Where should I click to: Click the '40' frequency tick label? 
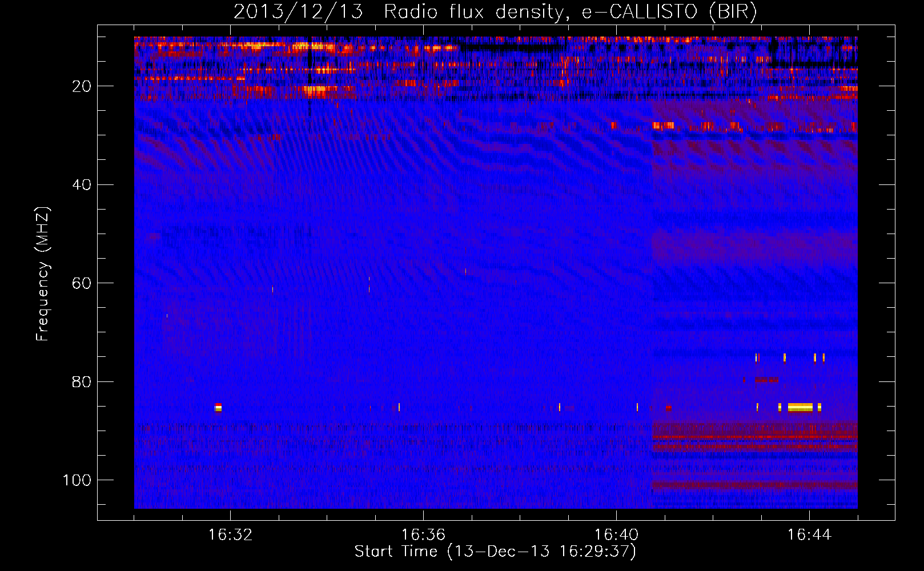82,184
